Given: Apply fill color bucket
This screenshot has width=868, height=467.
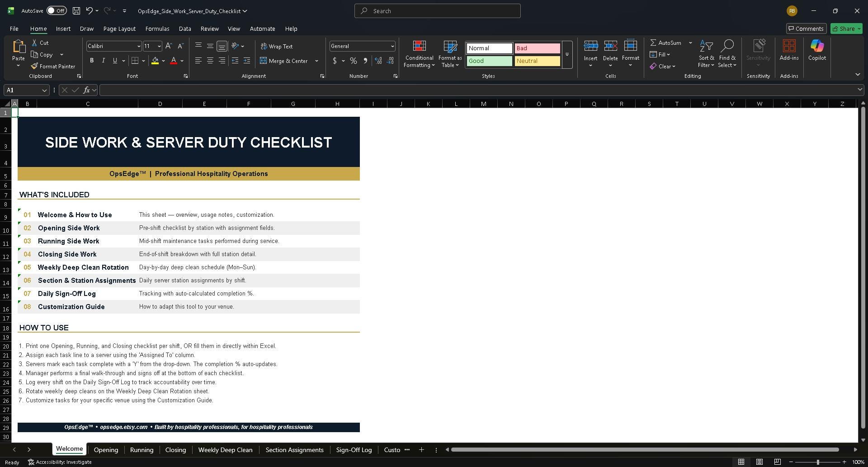Looking at the screenshot, I should 155,61.
